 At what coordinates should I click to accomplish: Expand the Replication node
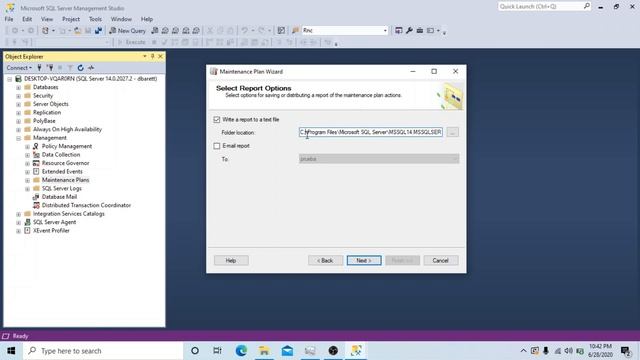coord(18,113)
